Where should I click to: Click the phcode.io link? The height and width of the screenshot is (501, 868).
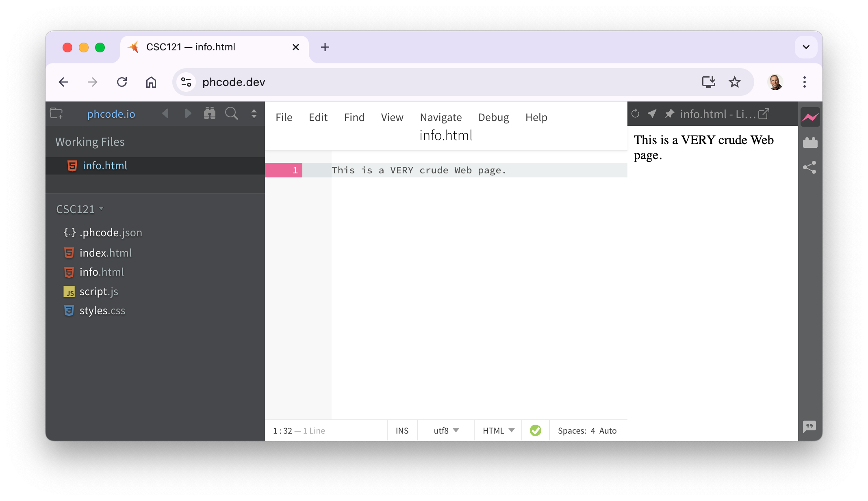click(x=111, y=114)
